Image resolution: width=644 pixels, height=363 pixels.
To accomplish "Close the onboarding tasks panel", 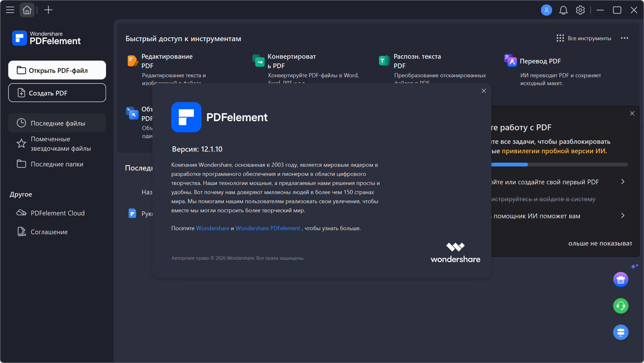I will coord(632,113).
